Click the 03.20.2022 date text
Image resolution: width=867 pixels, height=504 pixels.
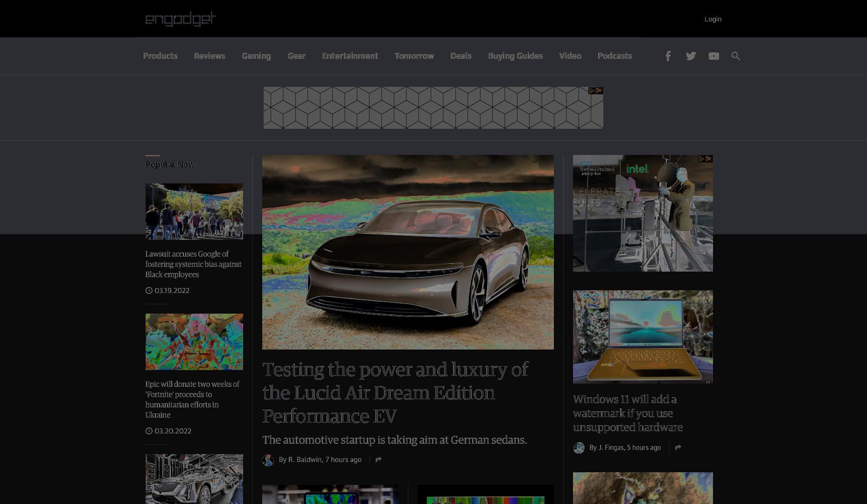tap(173, 431)
